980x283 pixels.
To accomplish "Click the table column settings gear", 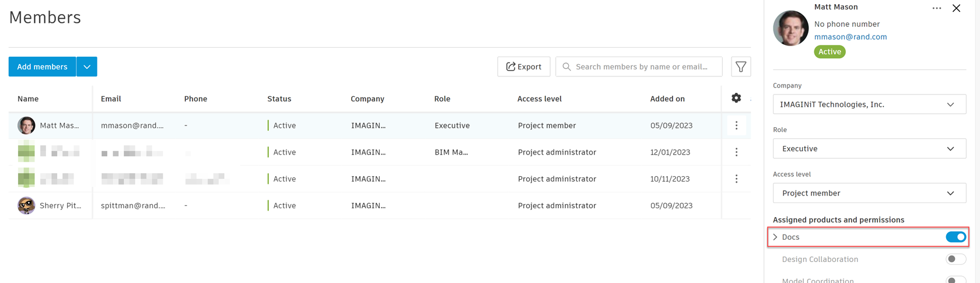I will click(736, 98).
